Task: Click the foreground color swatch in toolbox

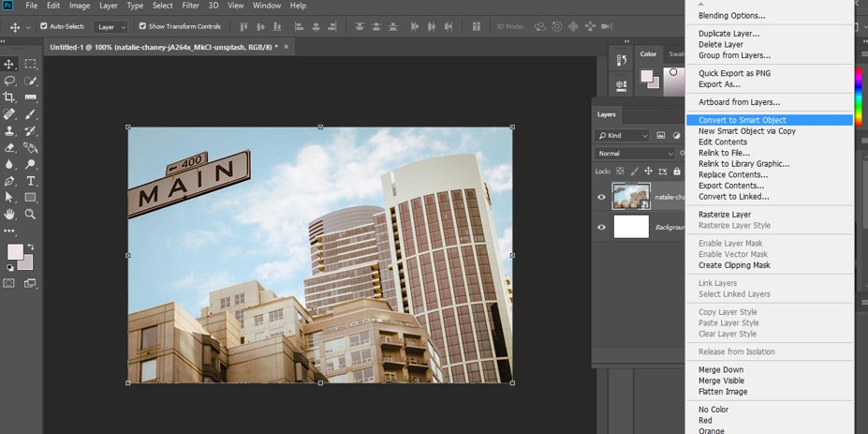Action: tap(15, 251)
